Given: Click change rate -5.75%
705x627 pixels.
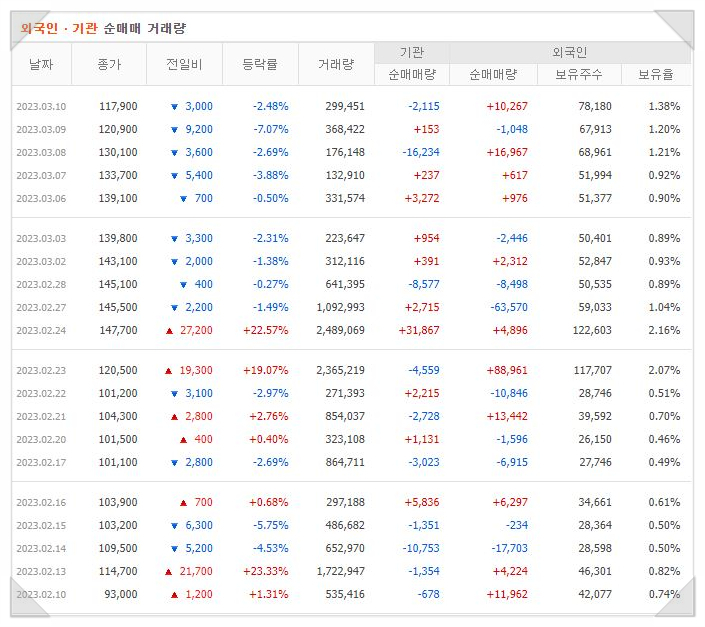Looking at the screenshot, I should (271, 525).
